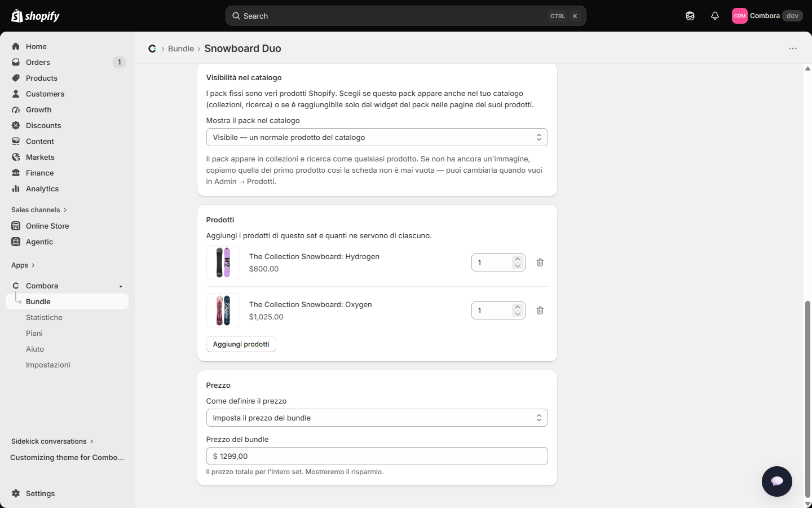Click the '$1,025.00' price text
Screen dimensions: 812x508
click(x=266, y=317)
